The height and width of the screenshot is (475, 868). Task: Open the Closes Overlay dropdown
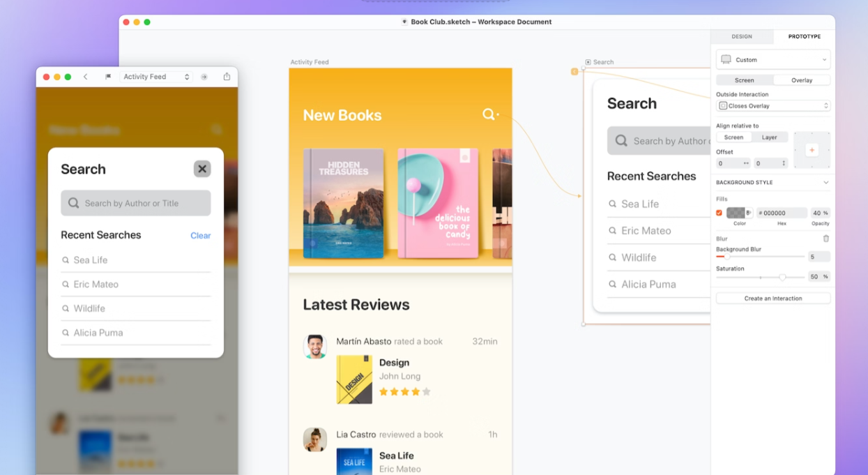click(x=773, y=106)
